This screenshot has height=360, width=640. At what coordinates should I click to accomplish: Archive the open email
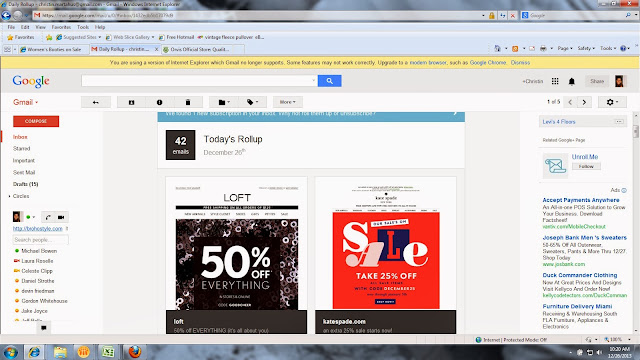(x=131, y=102)
